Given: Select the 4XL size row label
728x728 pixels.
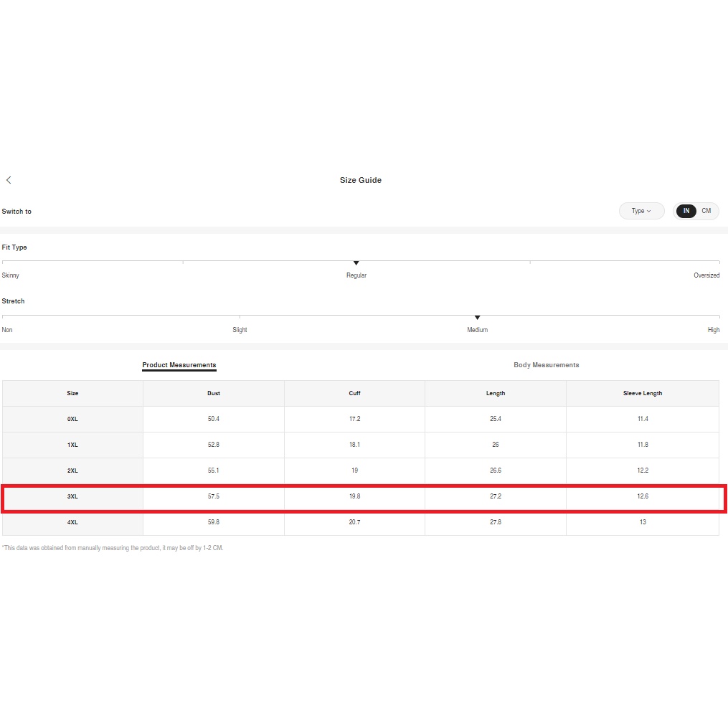Looking at the screenshot, I should (72, 522).
